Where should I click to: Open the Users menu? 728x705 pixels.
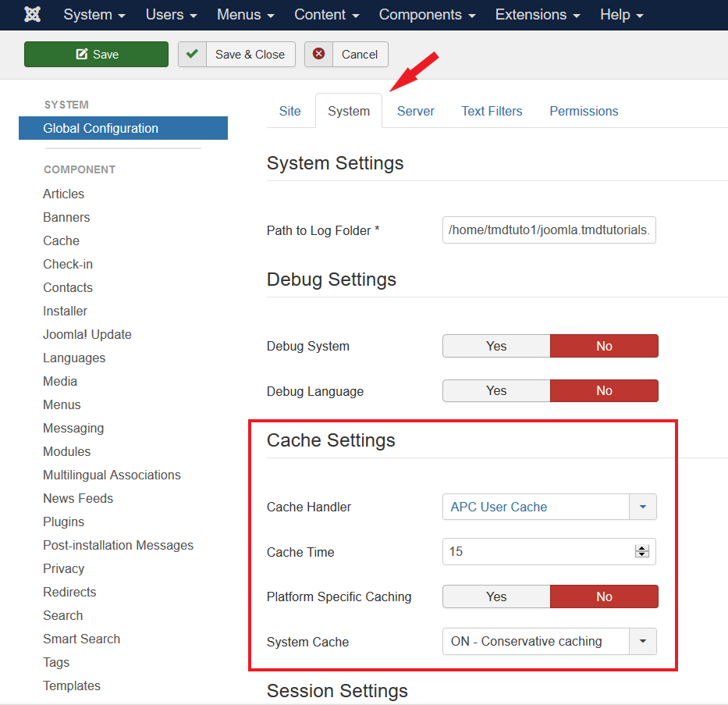point(171,15)
